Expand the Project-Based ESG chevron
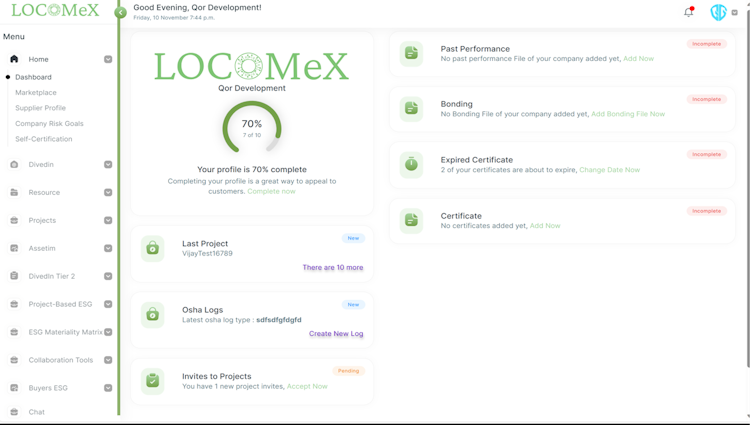Viewport: 750px width, 425px height. click(108, 304)
